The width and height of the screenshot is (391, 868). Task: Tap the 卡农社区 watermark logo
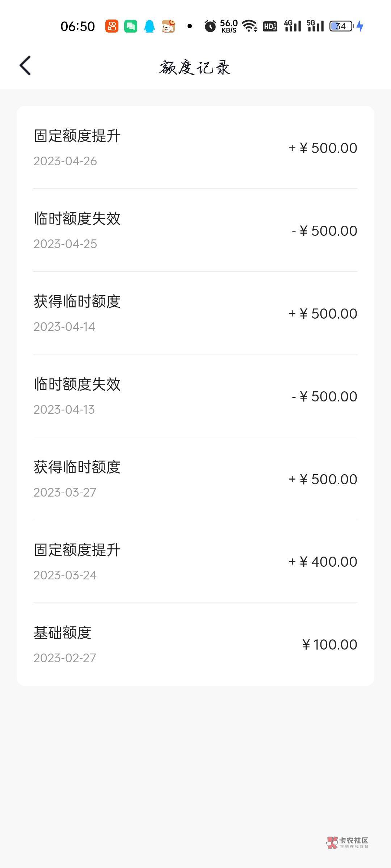click(347, 842)
